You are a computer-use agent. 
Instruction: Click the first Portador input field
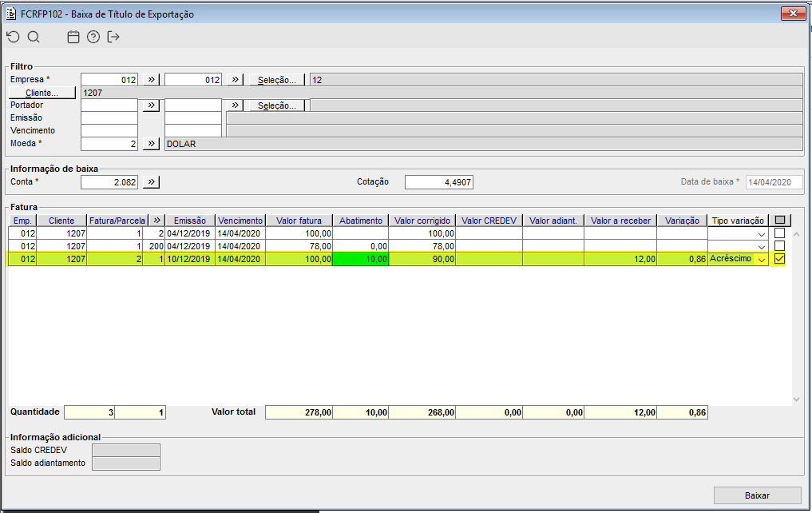point(109,105)
